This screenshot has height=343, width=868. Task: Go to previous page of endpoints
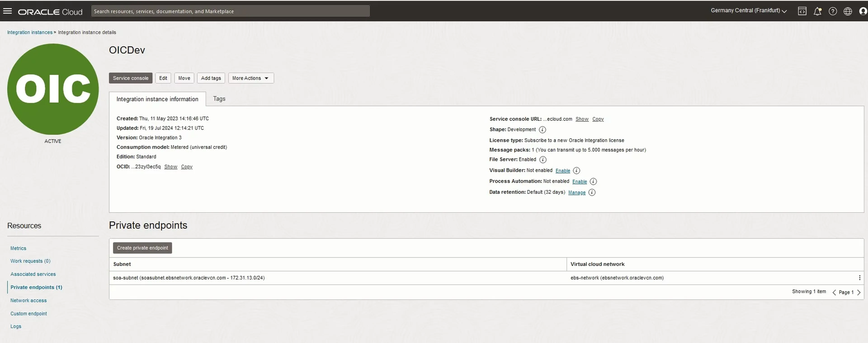[834, 292]
